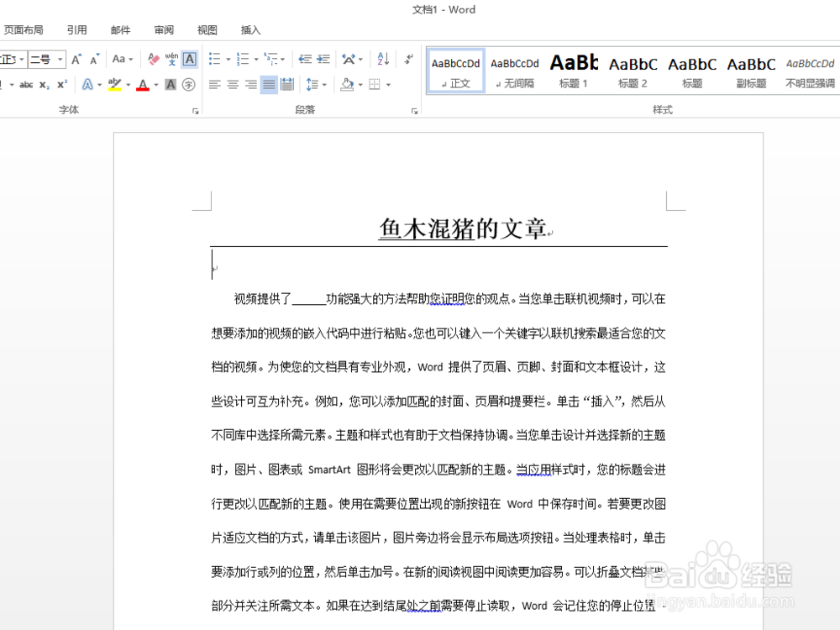Expand numbering style dropdown arrow
Image resolution: width=840 pixels, height=630 pixels.
click(256, 59)
